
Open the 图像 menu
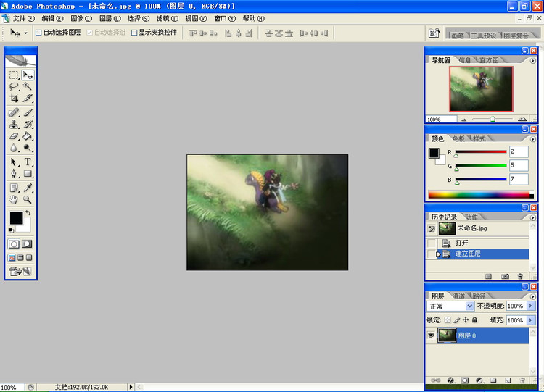click(81, 18)
